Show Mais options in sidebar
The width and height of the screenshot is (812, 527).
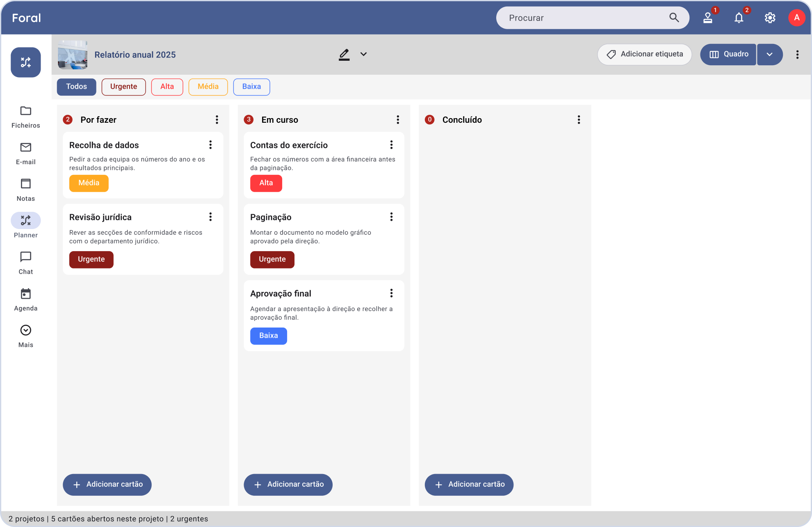pos(25,336)
